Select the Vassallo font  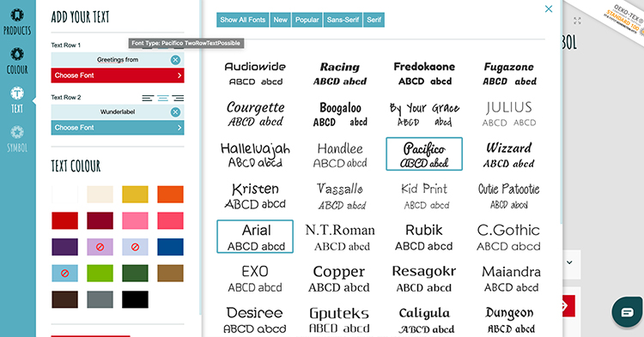coord(340,196)
